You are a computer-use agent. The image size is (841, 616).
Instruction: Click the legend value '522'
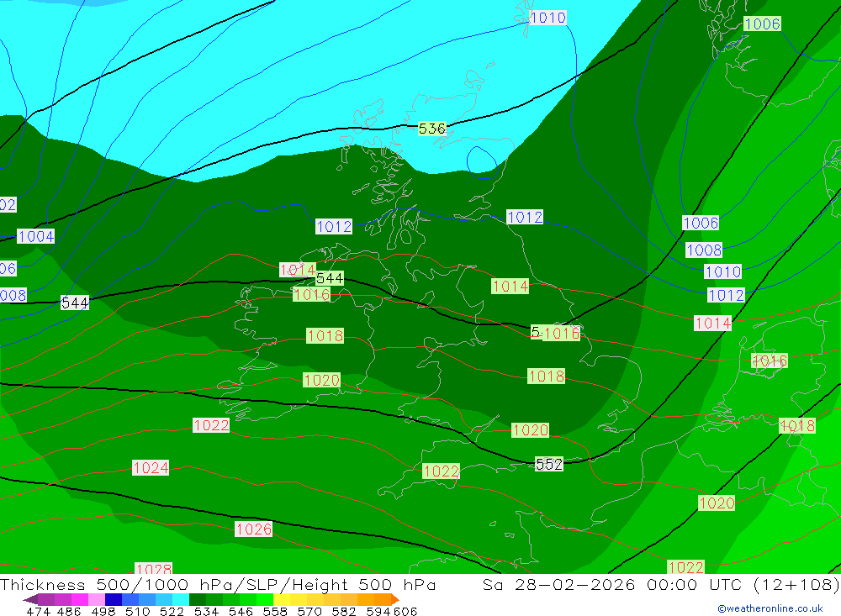(172, 612)
